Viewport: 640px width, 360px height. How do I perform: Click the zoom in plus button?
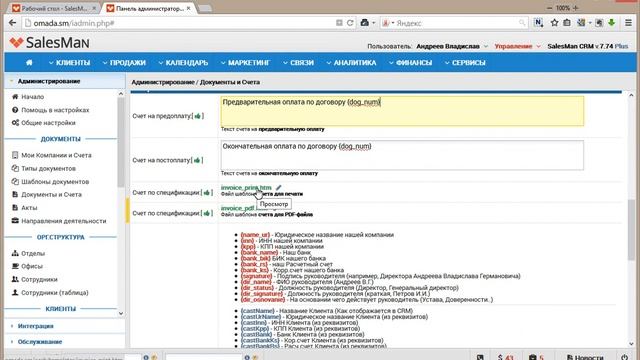pos(576,8)
